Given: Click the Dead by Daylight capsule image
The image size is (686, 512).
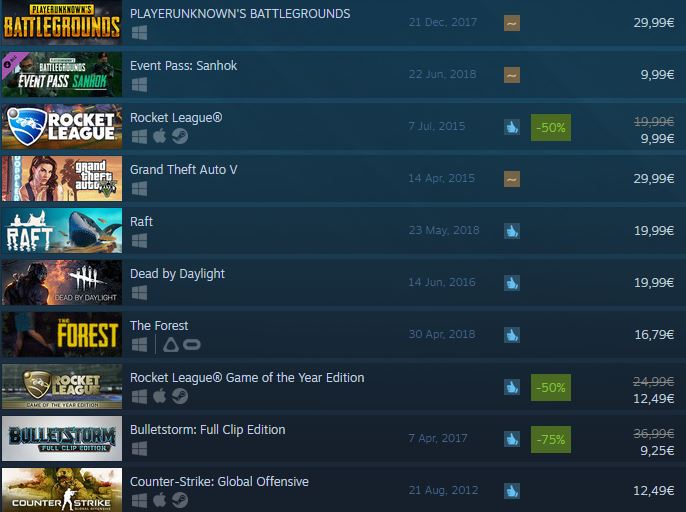Looking at the screenshot, I should 62,283.
